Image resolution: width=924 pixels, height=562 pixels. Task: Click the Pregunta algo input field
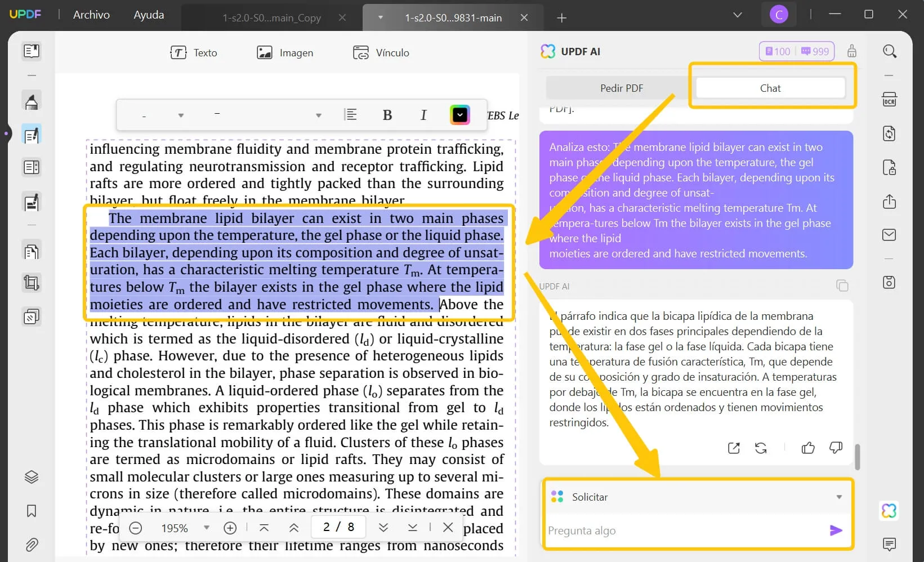pyautogui.click(x=684, y=530)
